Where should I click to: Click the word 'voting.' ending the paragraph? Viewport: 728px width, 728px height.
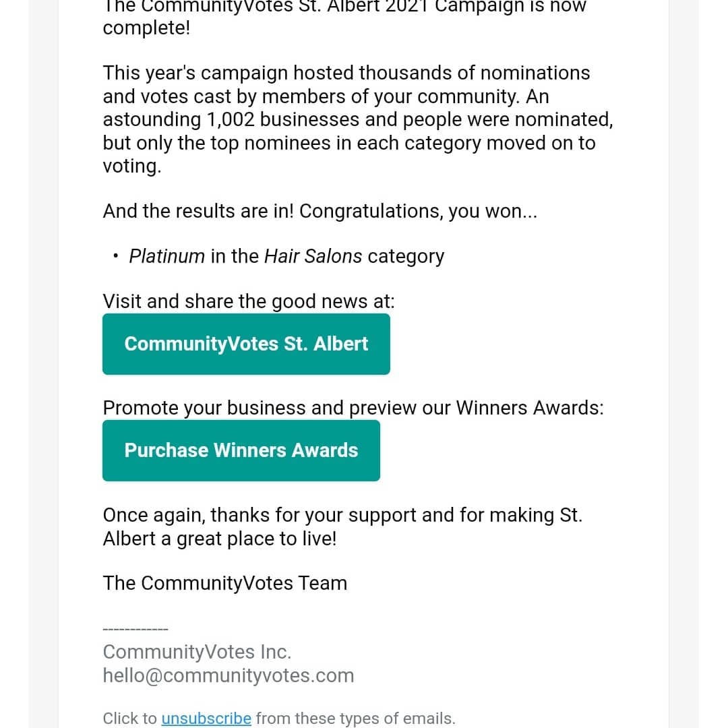(x=132, y=166)
